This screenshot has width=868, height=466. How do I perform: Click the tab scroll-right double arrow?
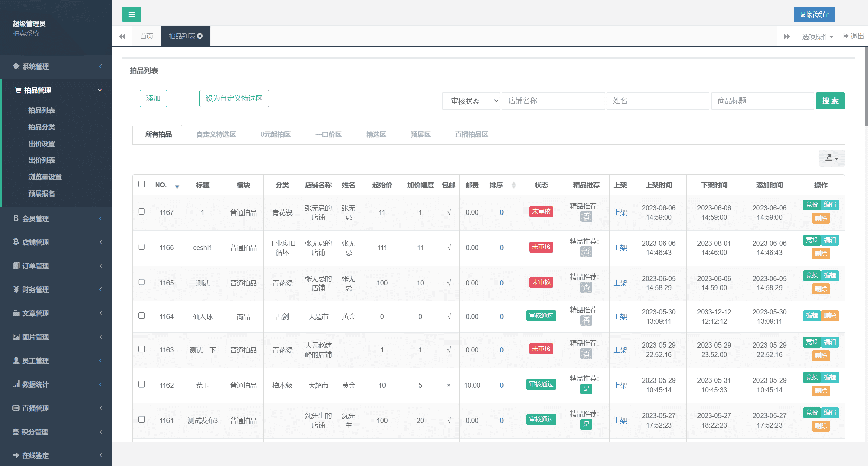tap(787, 36)
